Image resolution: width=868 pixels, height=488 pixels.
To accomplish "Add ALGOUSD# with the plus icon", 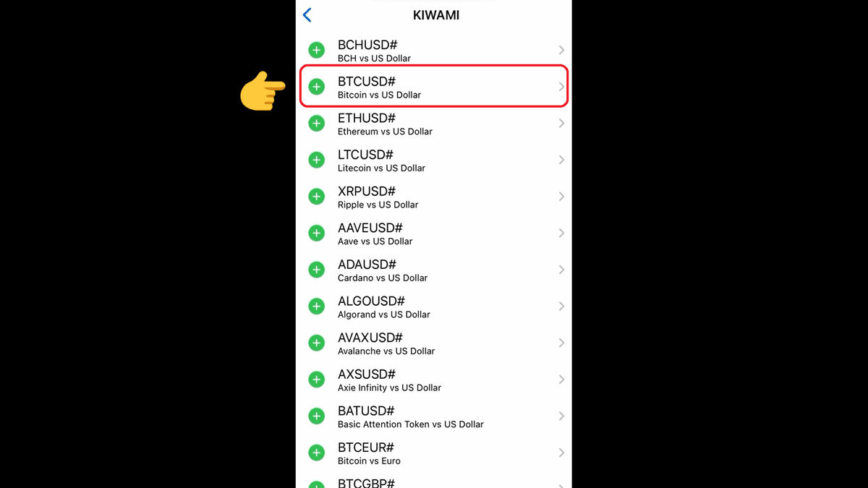I will tap(316, 306).
